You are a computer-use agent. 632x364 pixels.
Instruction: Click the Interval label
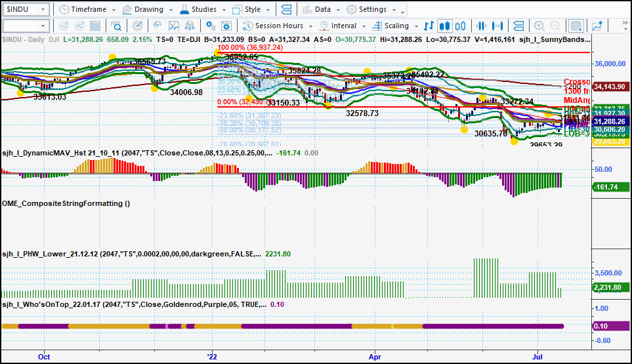(x=344, y=26)
